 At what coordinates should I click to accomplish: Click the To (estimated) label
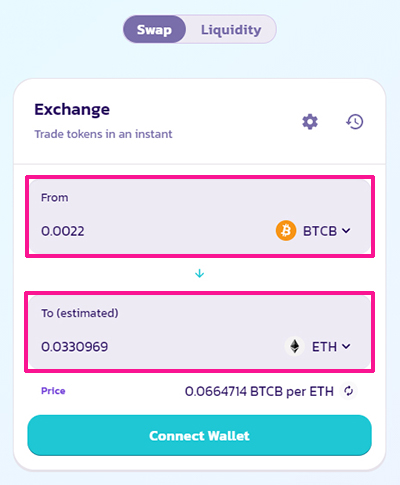click(80, 313)
